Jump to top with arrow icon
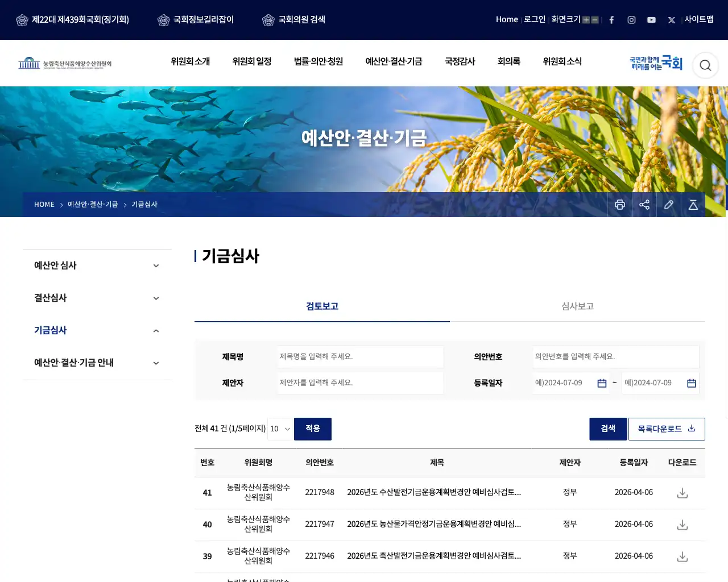The height and width of the screenshot is (582, 728). click(693, 205)
